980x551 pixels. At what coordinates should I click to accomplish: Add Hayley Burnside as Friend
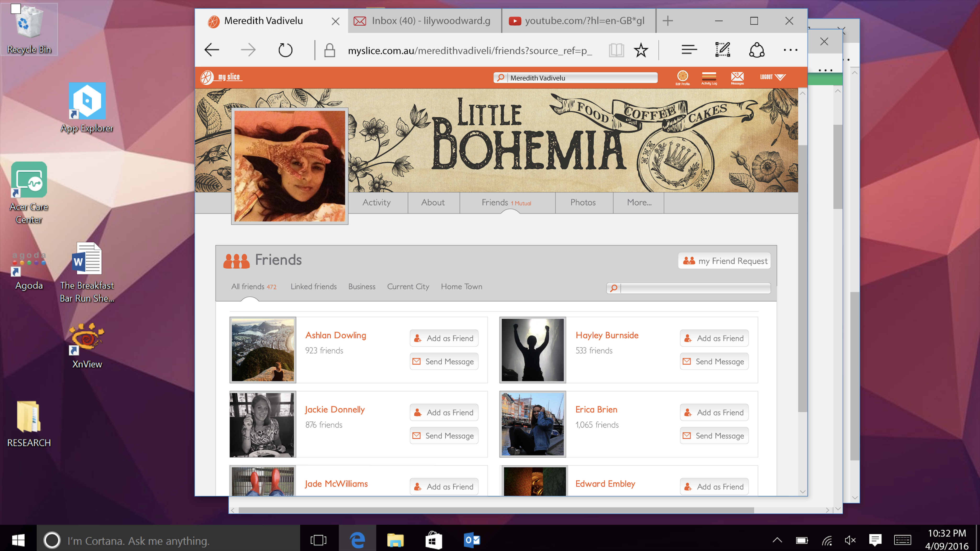(714, 338)
